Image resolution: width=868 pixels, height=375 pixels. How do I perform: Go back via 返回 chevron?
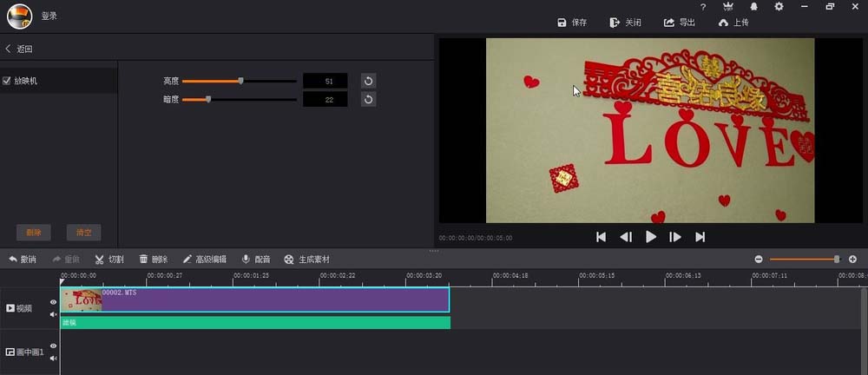coord(9,49)
